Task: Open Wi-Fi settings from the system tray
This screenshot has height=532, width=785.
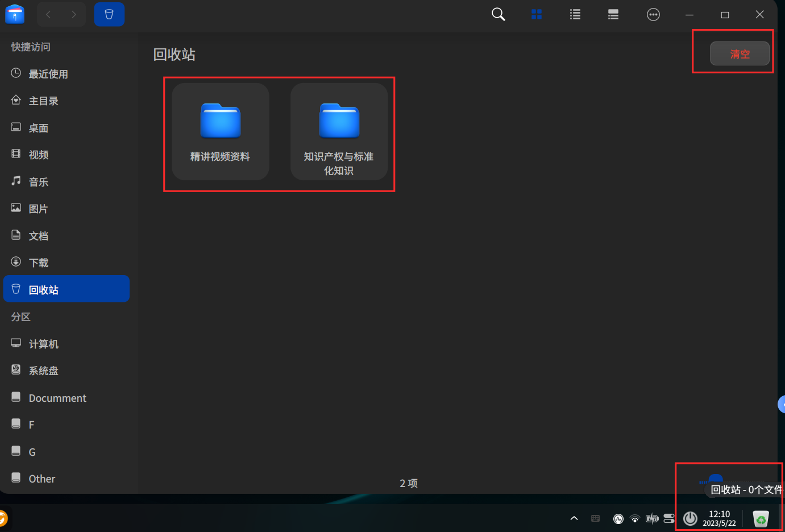Action: [x=635, y=518]
